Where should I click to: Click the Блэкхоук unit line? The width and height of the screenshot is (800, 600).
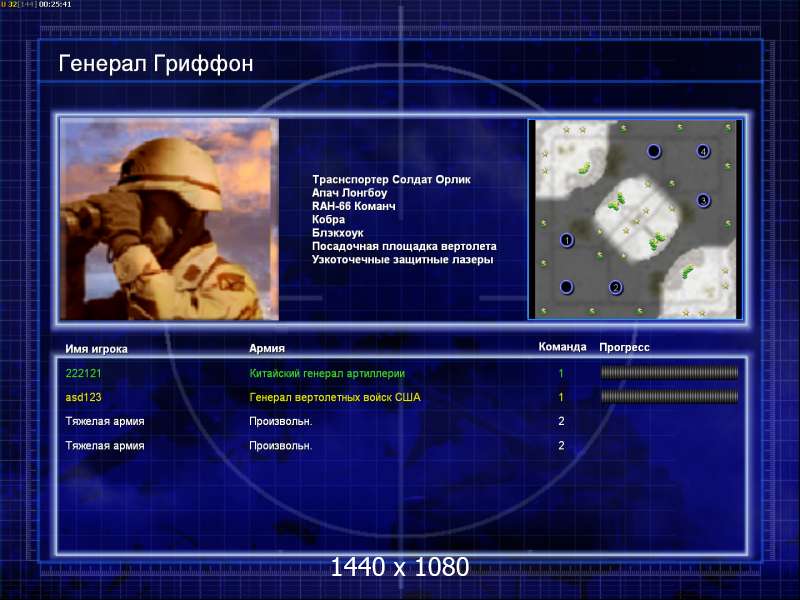[x=338, y=233]
